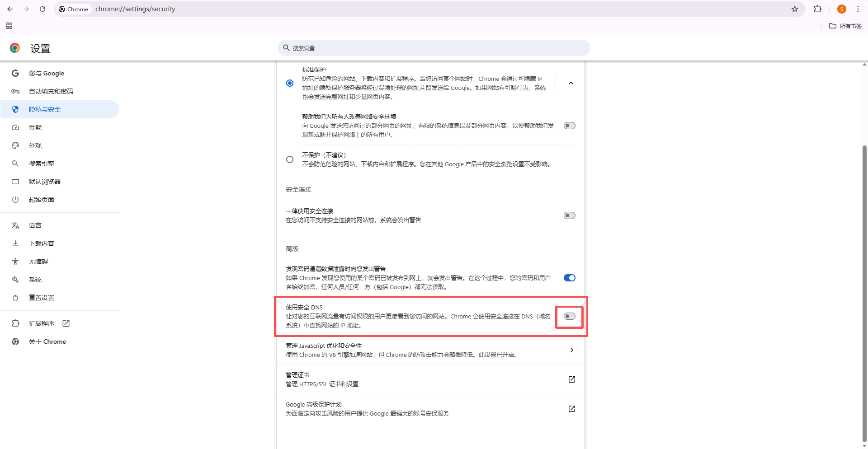Open the 无障碍 settings section
The image size is (868, 449).
38,261
